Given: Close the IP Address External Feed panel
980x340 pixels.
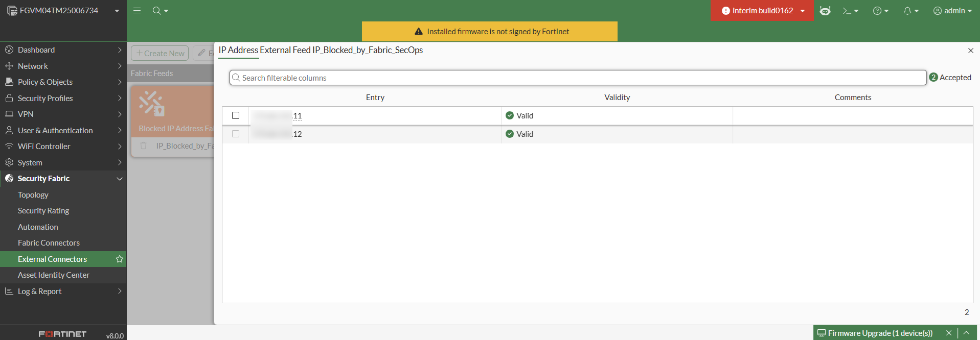Looking at the screenshot, I should 970,51.
